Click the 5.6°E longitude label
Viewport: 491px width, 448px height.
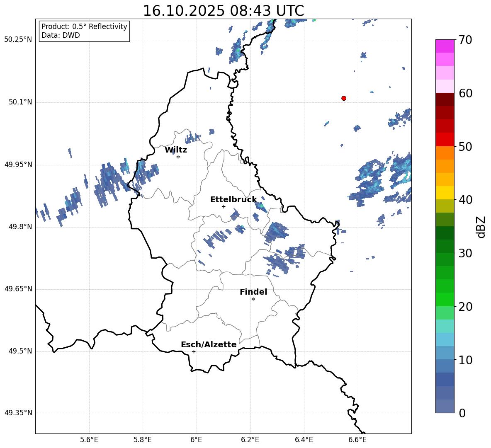click(89, 440)
